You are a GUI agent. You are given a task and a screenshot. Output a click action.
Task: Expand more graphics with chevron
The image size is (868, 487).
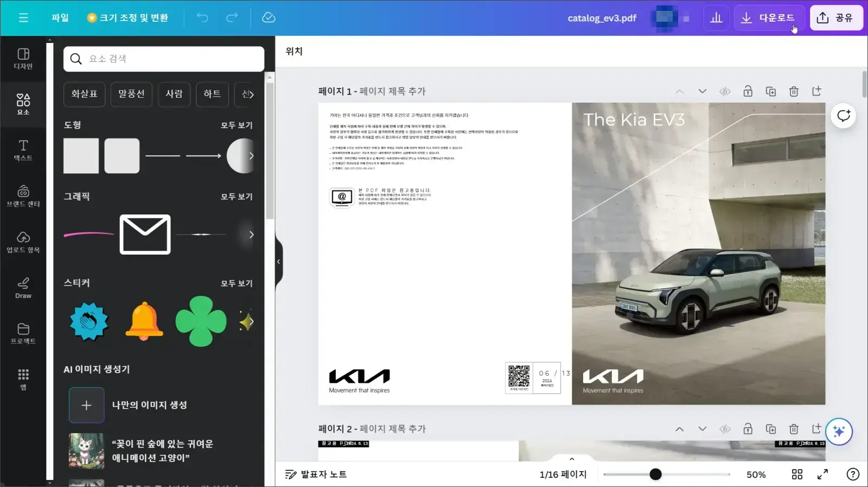click(x=251, y=235)
